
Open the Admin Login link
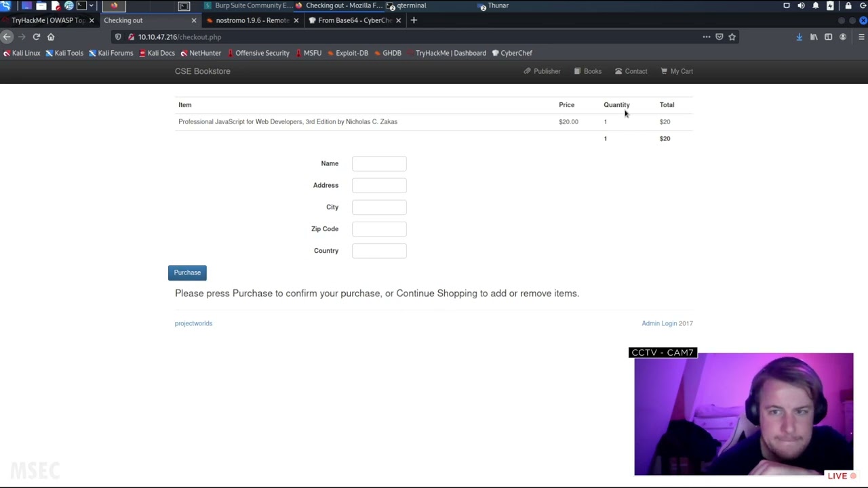click(x=658, y=323)
